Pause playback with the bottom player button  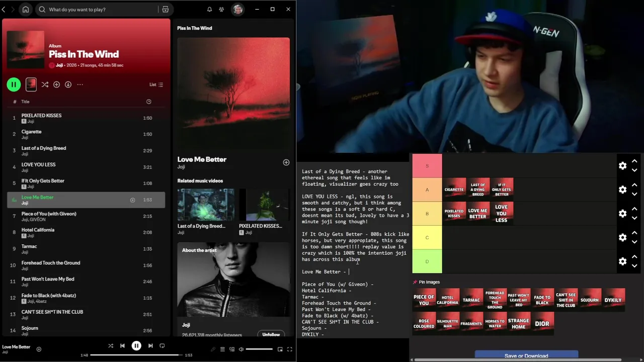point(136,345)
